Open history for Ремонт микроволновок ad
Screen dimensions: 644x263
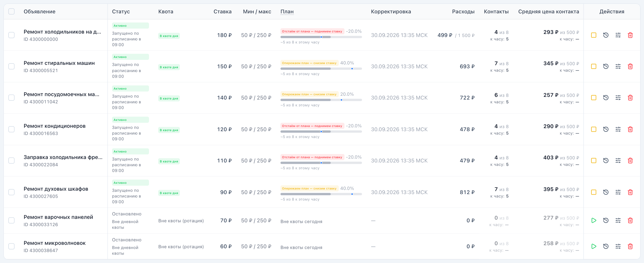point(606,246)
